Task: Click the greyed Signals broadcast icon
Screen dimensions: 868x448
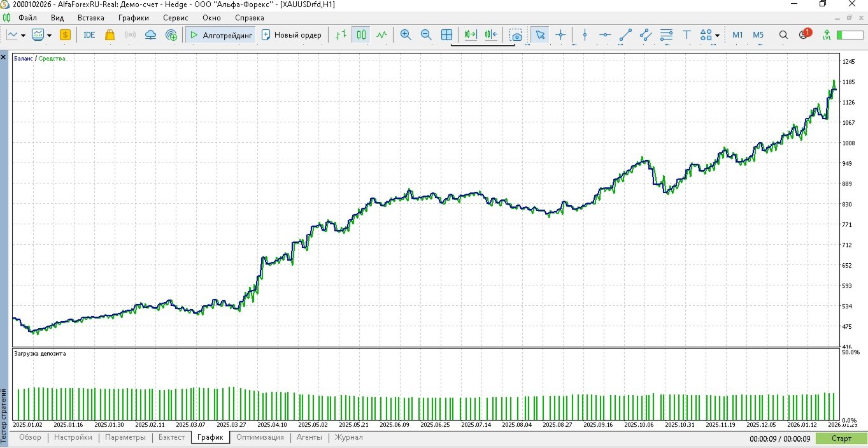Action: 130,34
